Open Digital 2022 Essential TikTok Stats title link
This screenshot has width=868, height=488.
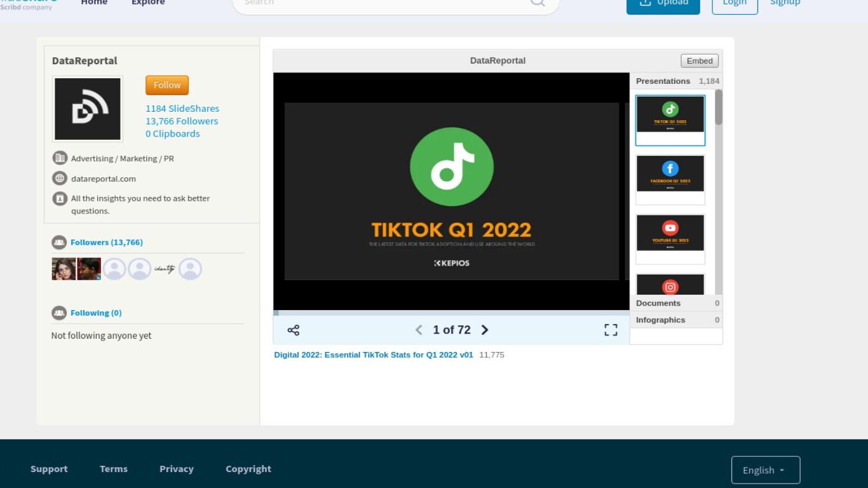coord(374,355)
